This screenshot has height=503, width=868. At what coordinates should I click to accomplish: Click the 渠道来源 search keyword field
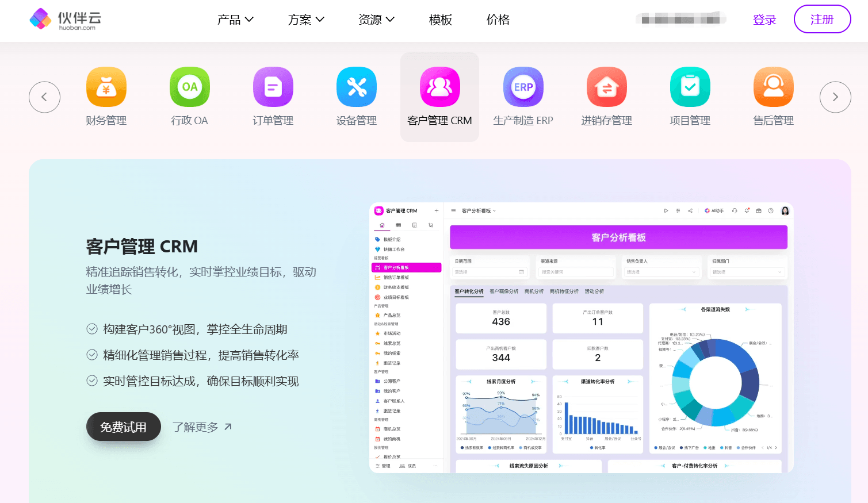pyautogui.click(x=576, y=272)
